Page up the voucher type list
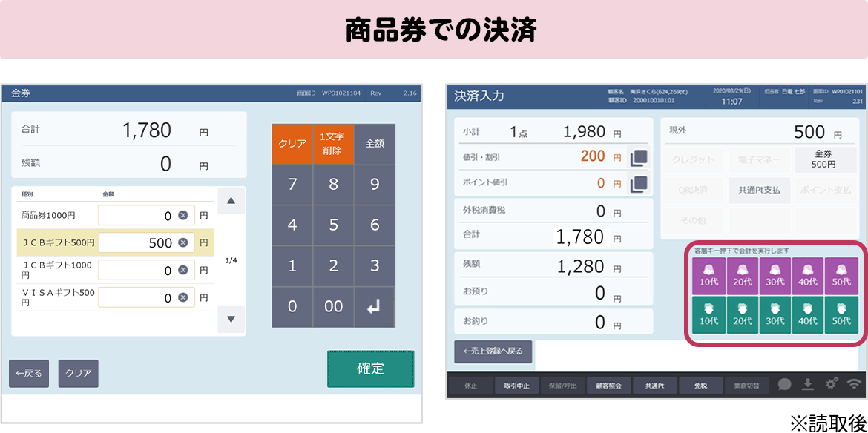This screenshot has width=868, height=433. click(x=231, y=201)
